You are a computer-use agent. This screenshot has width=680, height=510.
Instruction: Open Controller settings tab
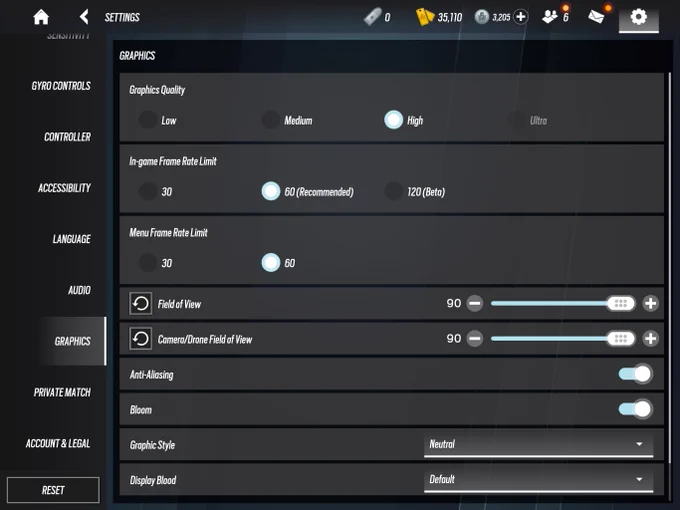(x=67, y=137)
